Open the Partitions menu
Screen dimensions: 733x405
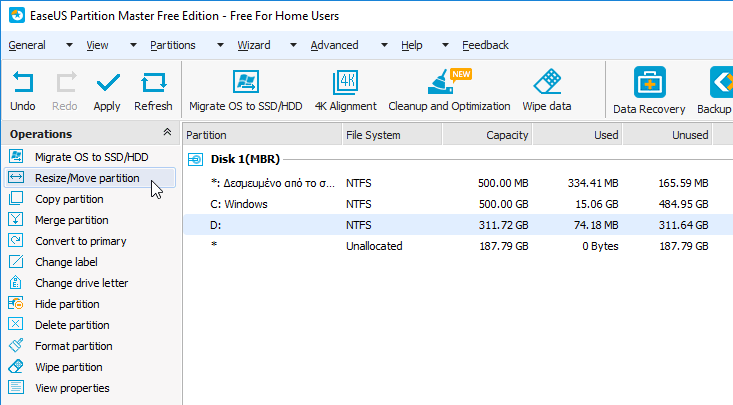click(172, 45)
